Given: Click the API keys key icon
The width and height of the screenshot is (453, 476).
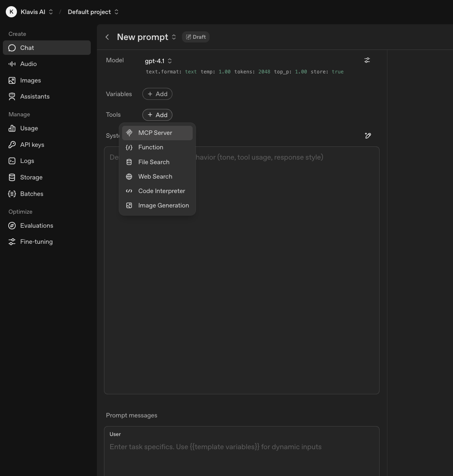Looking at the screenshot, I should point(12,145).
